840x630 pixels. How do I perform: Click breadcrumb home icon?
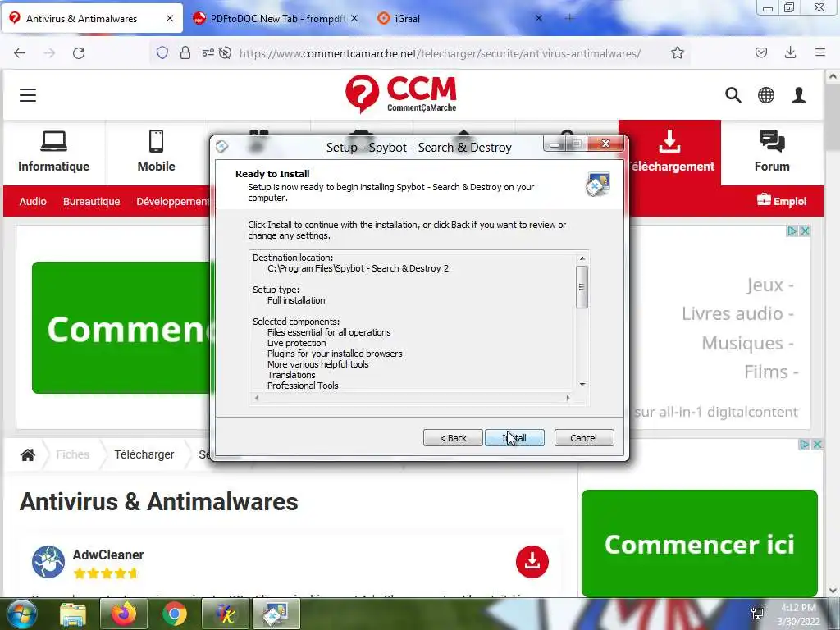[x=28, y=454]
